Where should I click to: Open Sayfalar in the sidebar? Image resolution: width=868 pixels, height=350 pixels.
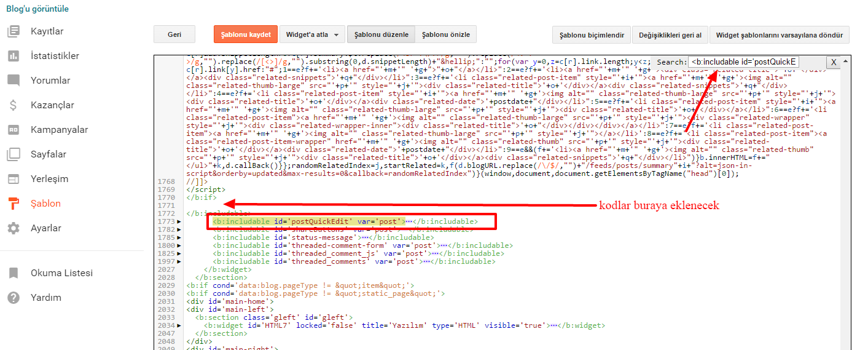coord(49,154)
